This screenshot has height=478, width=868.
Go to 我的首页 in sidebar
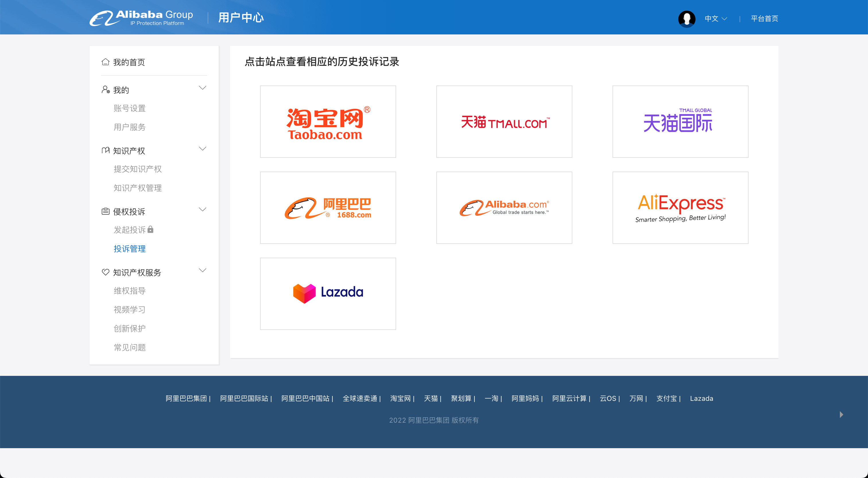tap(129, 62)
